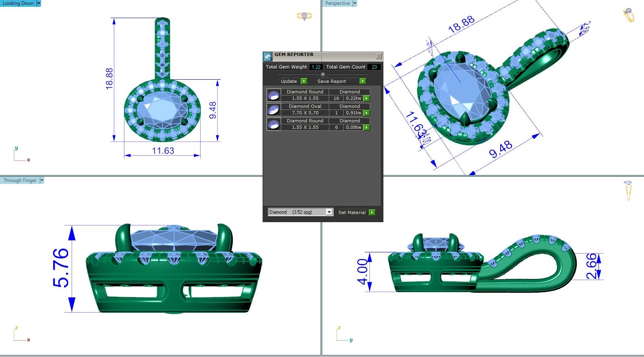The image size is (644, 357).
Task: Click green arrow on the 0.91tw oval row
Action: tap(367, 113)
